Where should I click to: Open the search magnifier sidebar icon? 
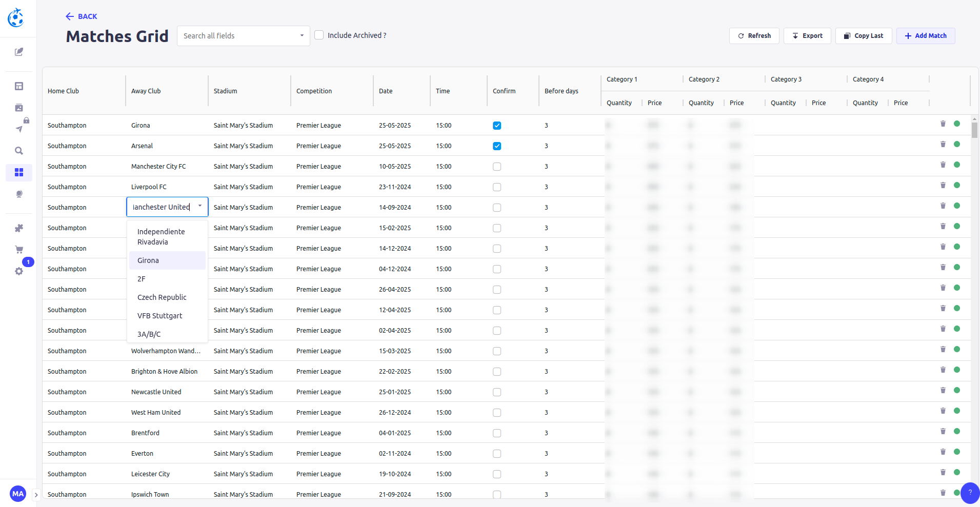click(x=19, y=151)
